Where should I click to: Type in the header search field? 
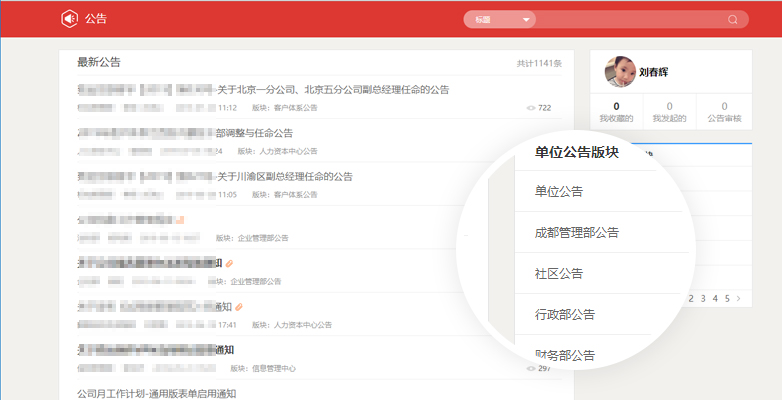630,19
